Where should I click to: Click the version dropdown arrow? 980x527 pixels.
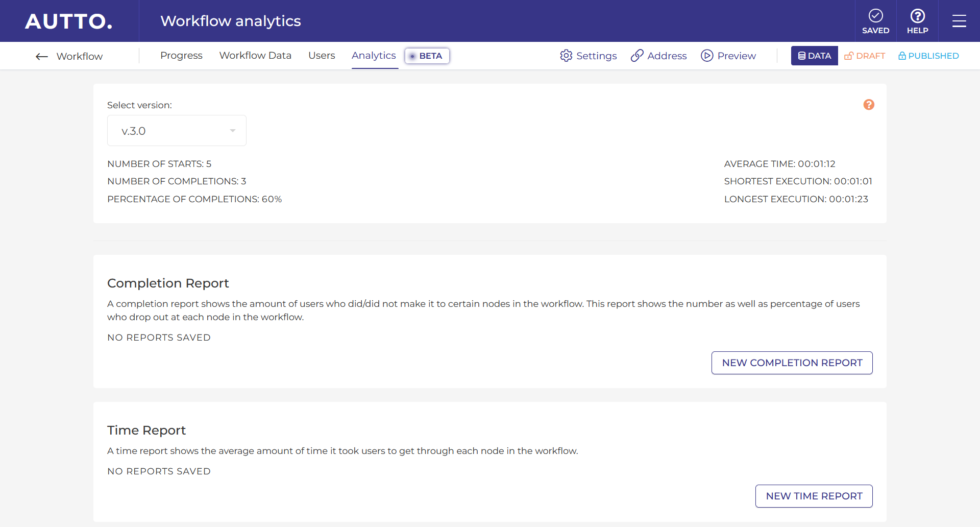[233, 131]
